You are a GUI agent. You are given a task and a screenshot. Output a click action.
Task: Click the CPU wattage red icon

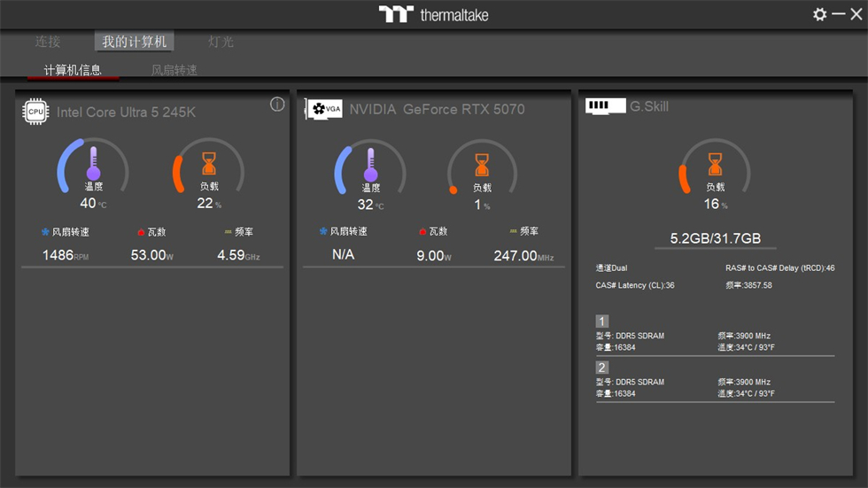141,232
